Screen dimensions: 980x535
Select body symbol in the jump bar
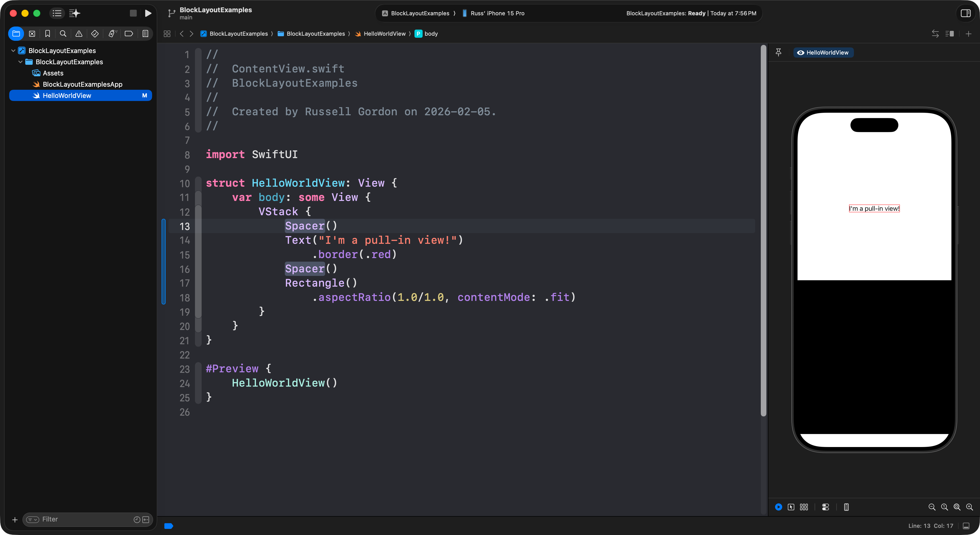click(x=431, y=34)
